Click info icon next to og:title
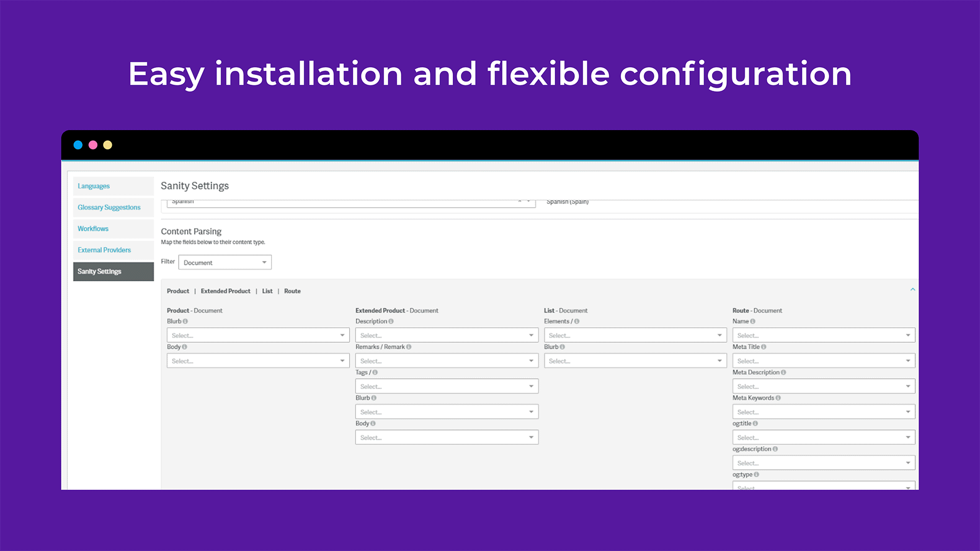This screenshot has width=980, height=551. (x=755, y=423)
